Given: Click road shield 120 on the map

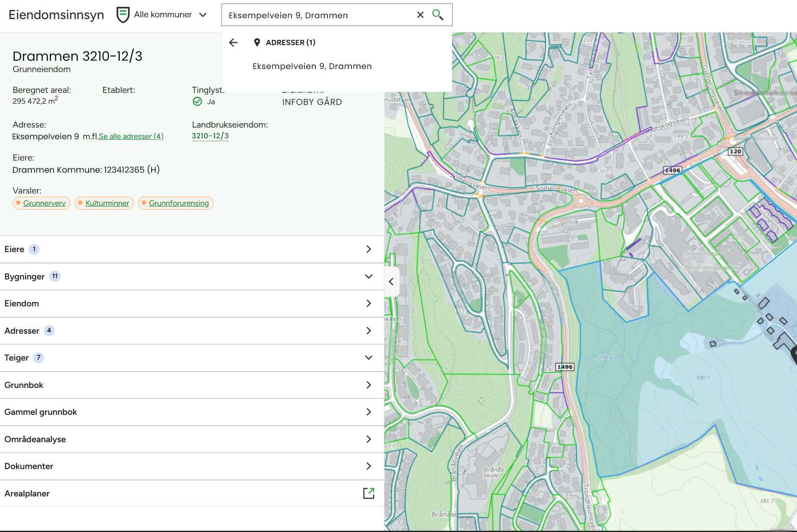Looking at the screenshot, I should [x=735, y=151].
